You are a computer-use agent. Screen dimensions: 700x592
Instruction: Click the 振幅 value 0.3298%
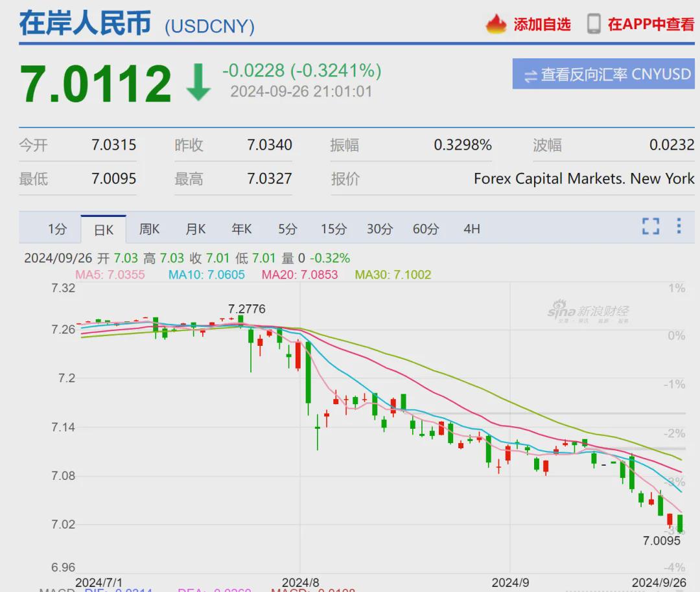click(463, 145)
